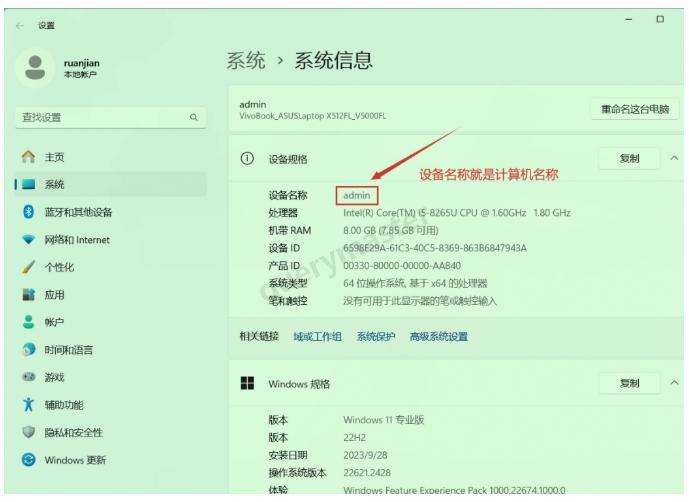Click the Windows logo beside Windows 规格
This screenshot has height=502, width=689.
point(247,383)
